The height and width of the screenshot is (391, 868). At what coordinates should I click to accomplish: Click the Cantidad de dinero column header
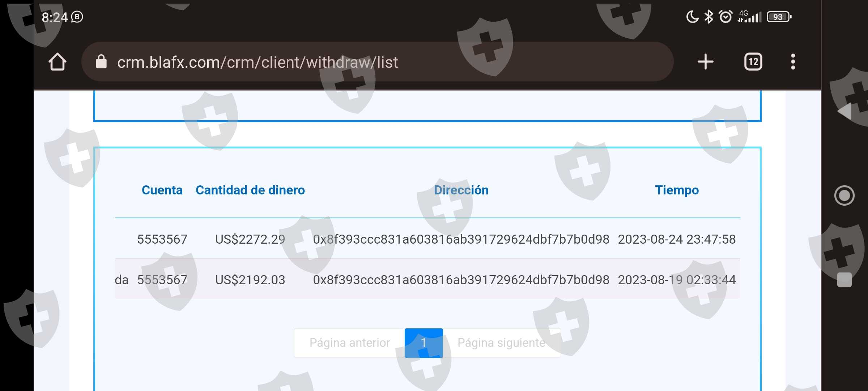pyautogui.click(x=250, y=190)
